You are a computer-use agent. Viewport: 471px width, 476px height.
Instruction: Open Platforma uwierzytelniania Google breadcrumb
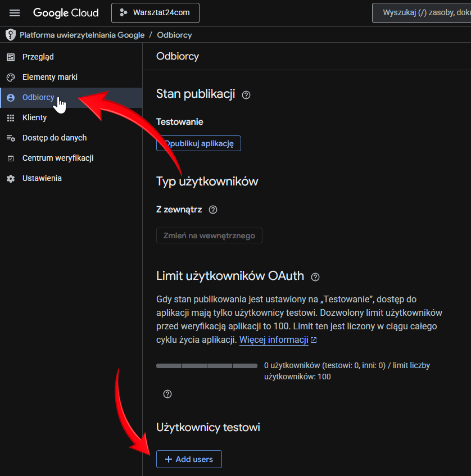pyautogui.click(x=82, y=35)
